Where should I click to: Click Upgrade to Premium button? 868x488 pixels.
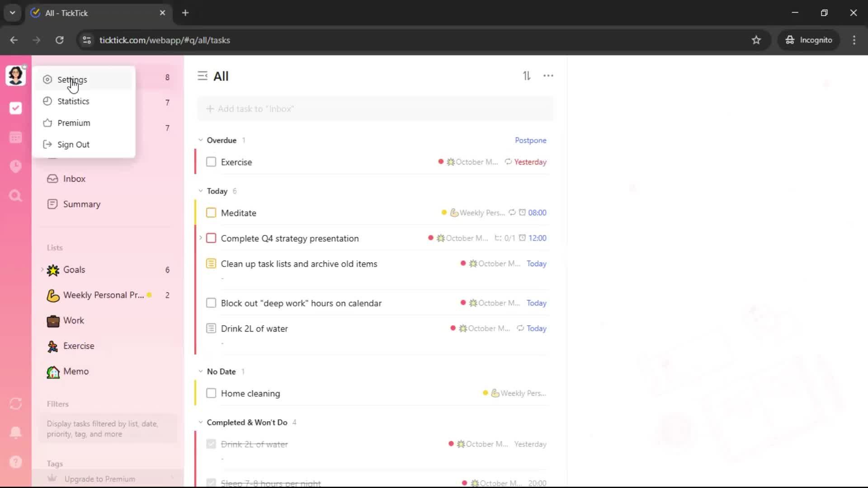click(99, 479)
